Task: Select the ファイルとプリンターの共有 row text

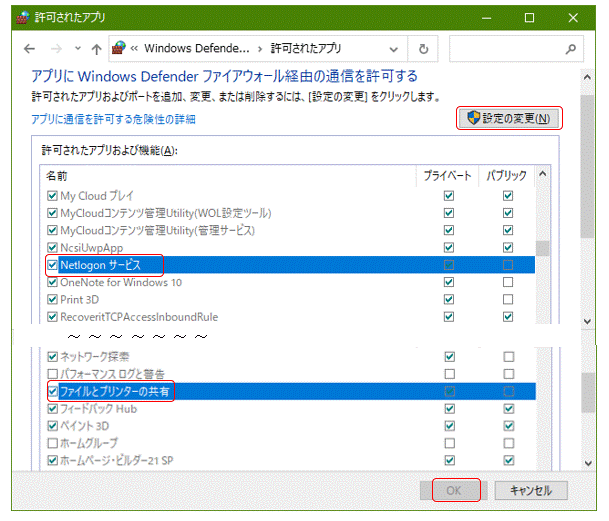Action: [115, 391]
